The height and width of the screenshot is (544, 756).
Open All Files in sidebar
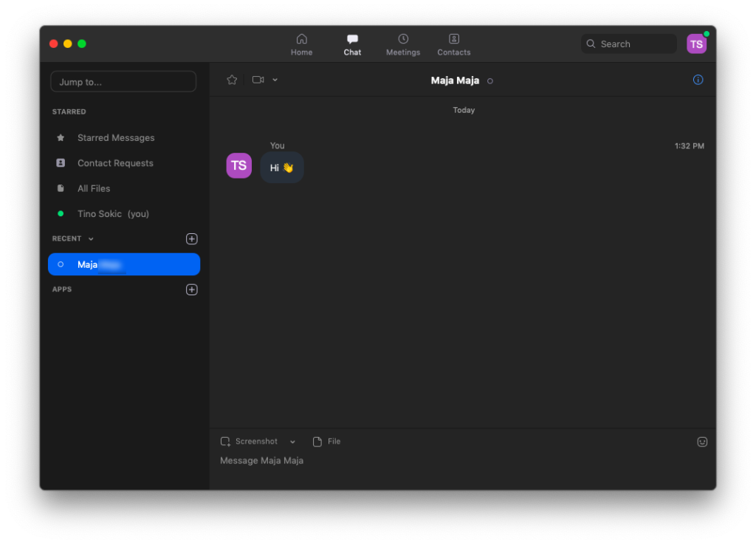94,188
